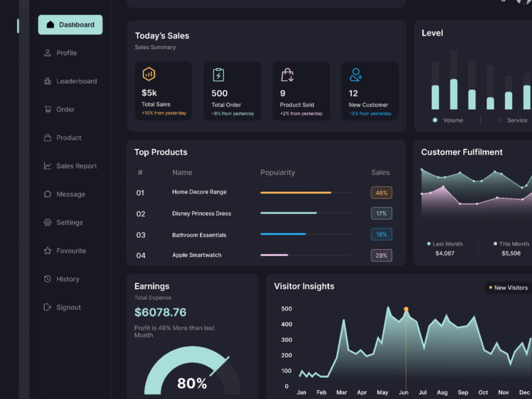Select the Apple Smartwatch product name
The width and height of the screenshot is (532, 399).
click(x=196, y=255)
